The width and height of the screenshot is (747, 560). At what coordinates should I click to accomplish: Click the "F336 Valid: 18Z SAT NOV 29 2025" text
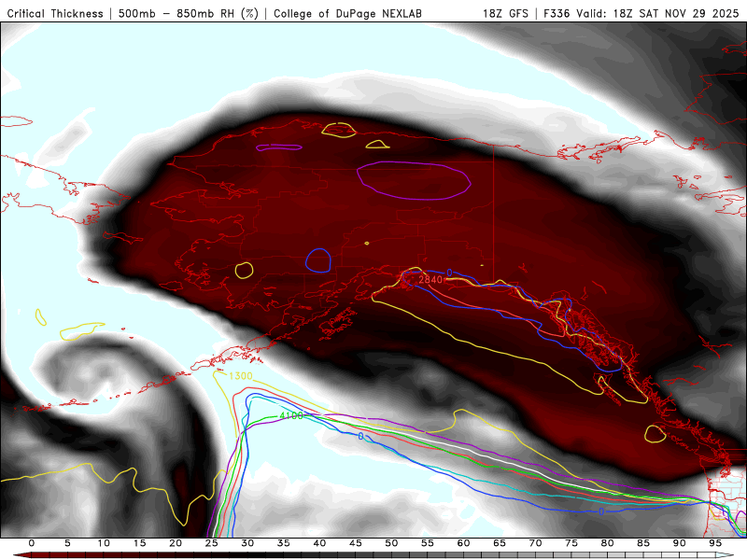coord(641,14)
